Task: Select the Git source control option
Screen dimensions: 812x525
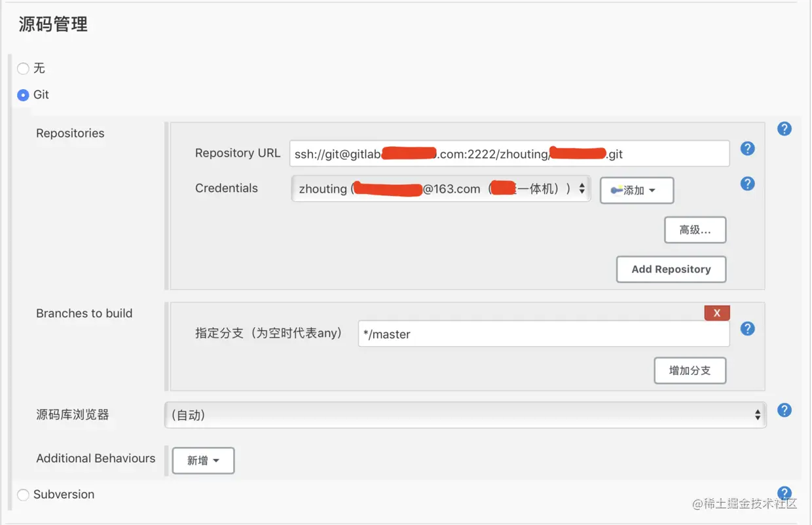Action: point(22,94)
